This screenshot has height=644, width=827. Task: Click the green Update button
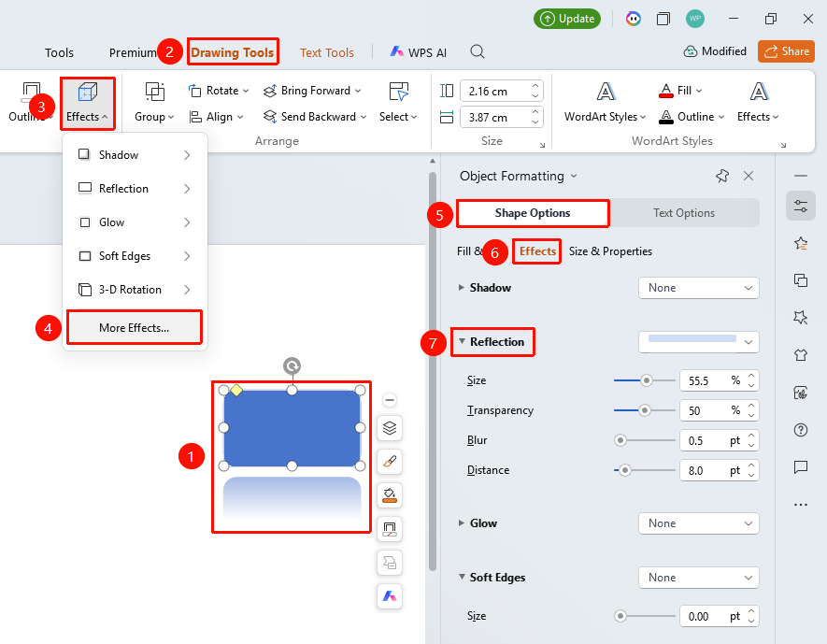pyautogui.click(x=567, y=19)
